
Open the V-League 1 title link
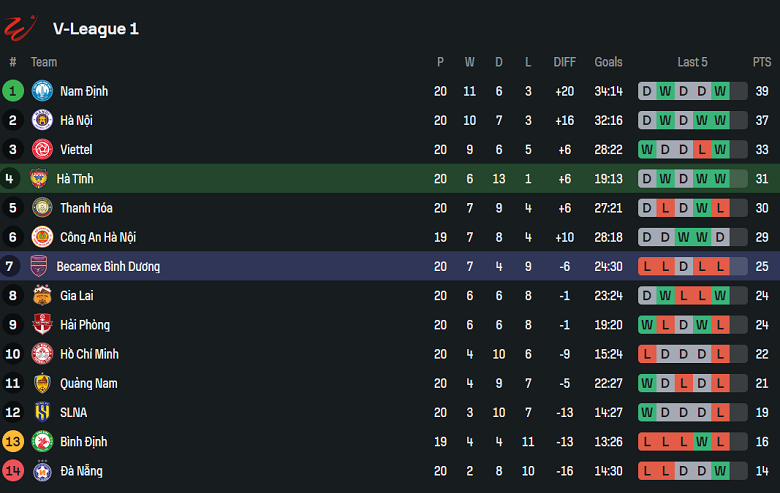tap(96, 29)
